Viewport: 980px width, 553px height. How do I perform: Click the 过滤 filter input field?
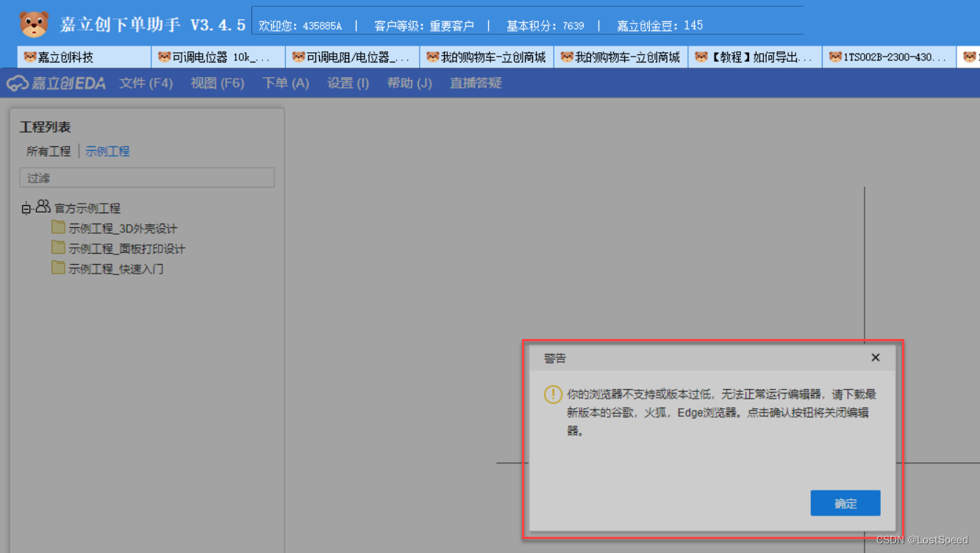coord(147,178)
